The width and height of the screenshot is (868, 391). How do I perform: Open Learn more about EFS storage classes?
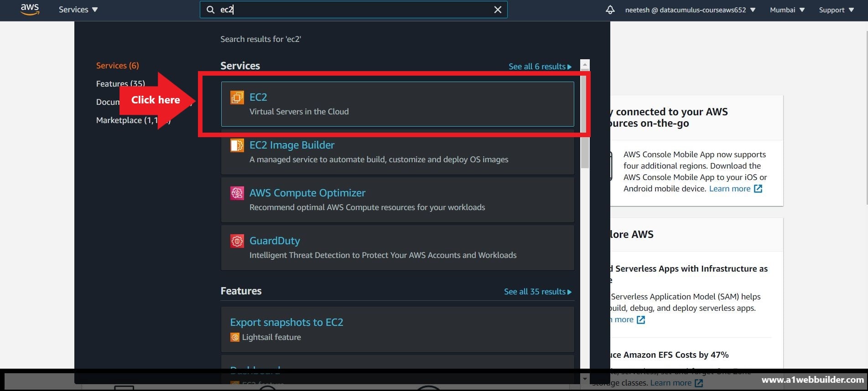click(671, 383)
